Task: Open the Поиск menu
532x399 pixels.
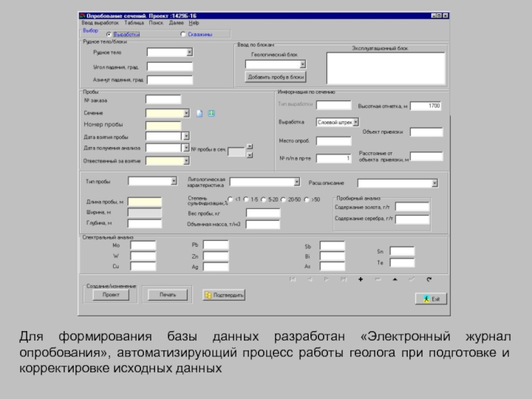Action: [156, 23]
